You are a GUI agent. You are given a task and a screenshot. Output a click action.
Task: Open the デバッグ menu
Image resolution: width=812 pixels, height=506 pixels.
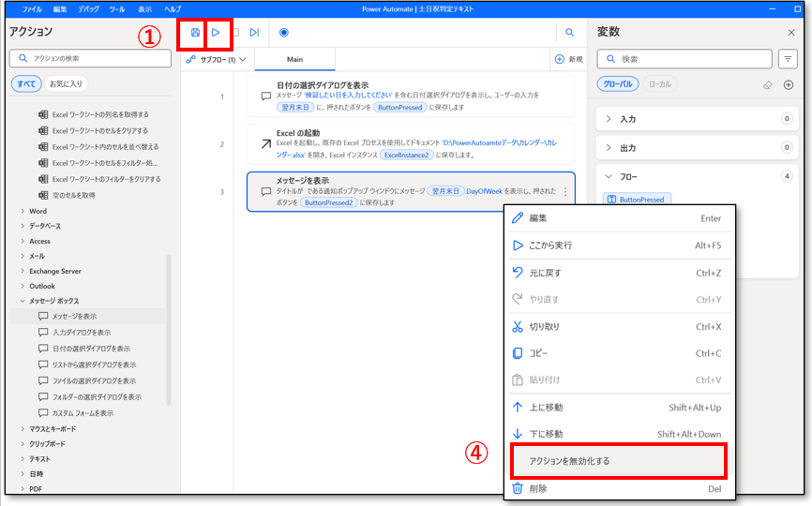pyautogui.click(x=90, y=7)
